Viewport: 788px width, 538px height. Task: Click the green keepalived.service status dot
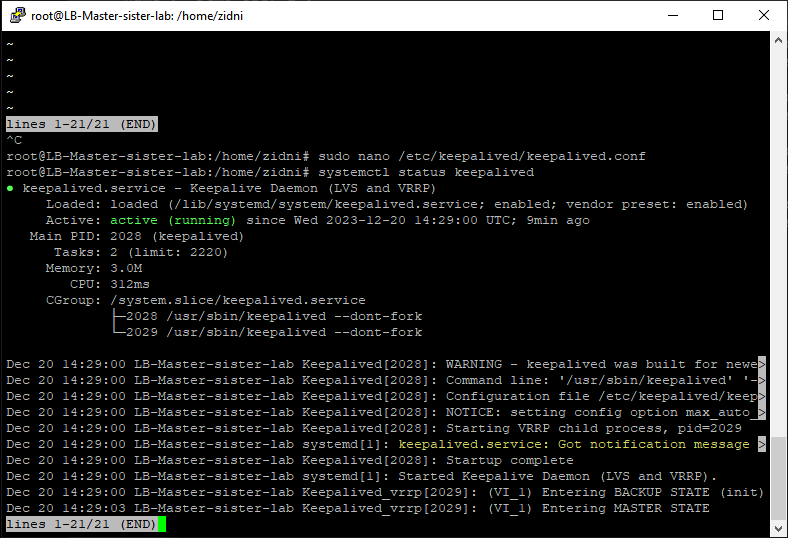point(10,188)
